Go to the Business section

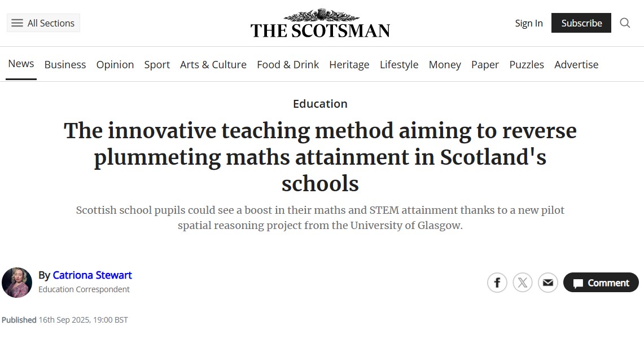[65, 65]
